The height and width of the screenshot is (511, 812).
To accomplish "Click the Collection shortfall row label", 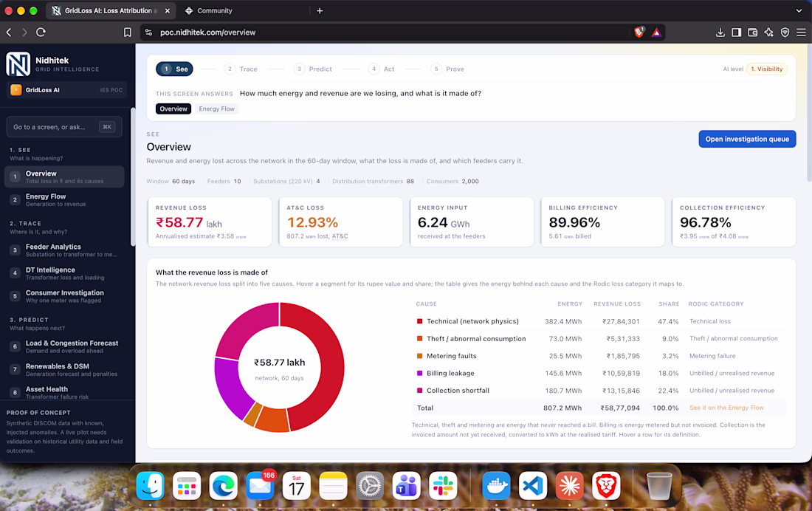I will click(x=458, y=390).
